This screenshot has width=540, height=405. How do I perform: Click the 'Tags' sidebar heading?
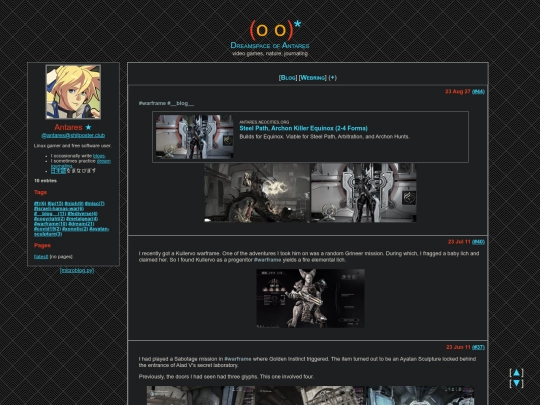pos(40,193)
